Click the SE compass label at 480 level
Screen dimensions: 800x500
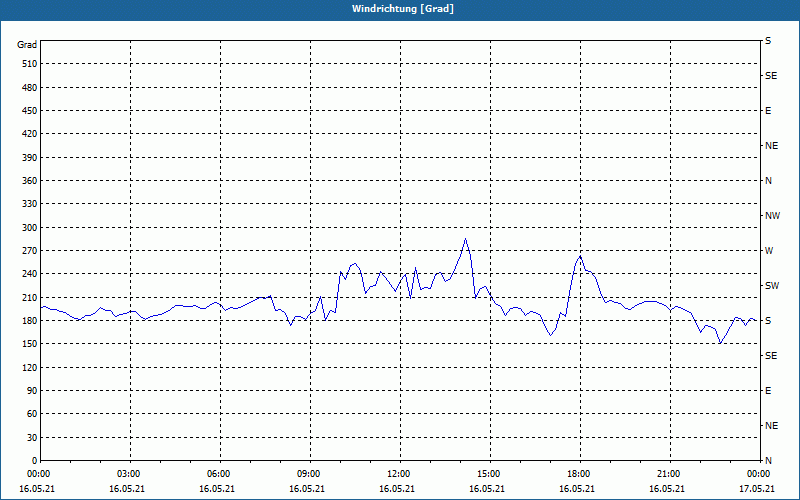771,76
